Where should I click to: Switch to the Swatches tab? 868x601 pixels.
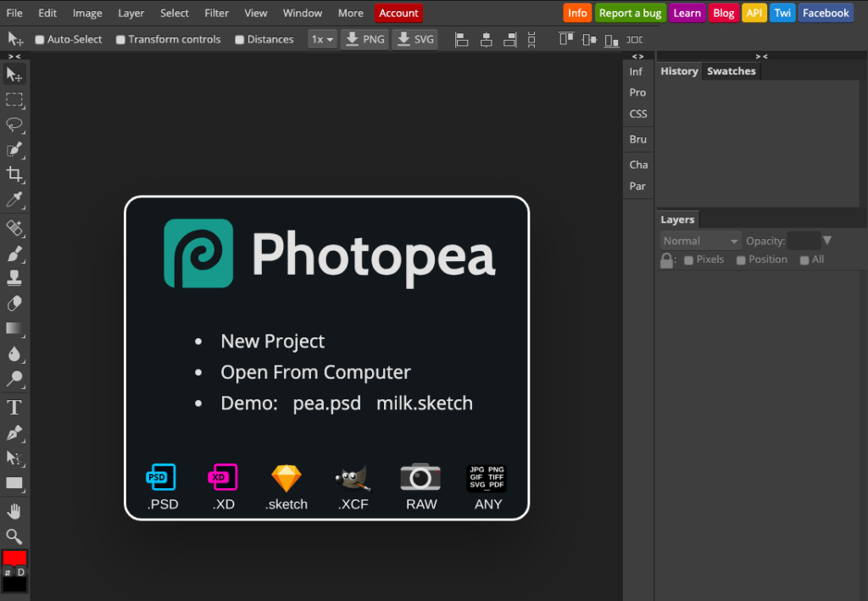732,71
